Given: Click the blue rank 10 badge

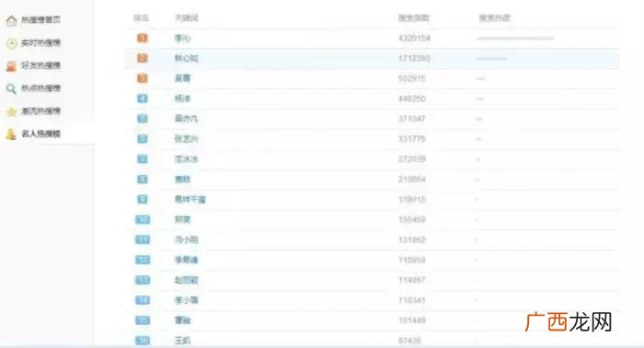Looking at the screenshot, I should 143,219.
